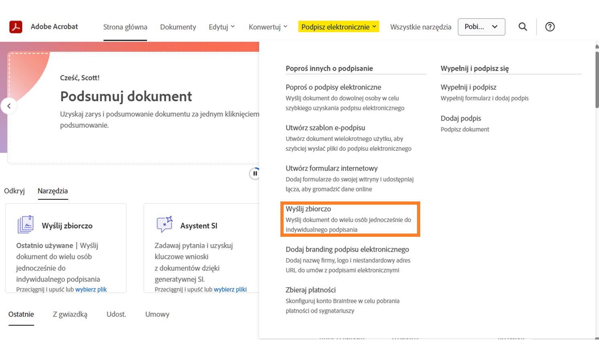Select the Z gwiazdką tab
This screenshot has height=364, width=599.
click(70, 314)
